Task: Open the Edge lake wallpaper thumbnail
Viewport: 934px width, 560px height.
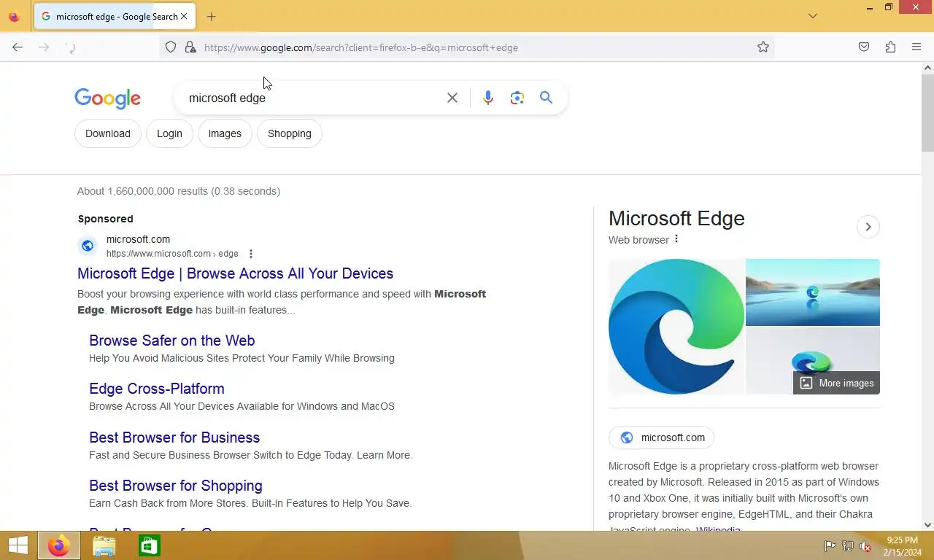Action: click(813, 292)
